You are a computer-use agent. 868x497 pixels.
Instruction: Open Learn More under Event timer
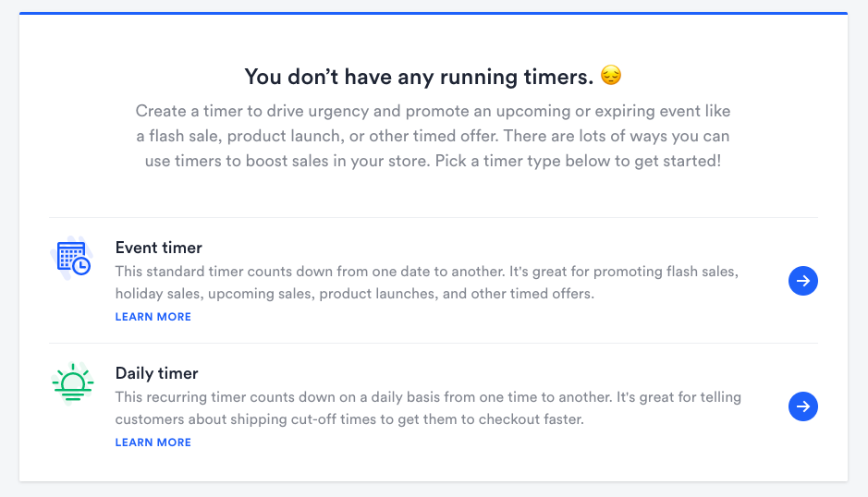(153, 317)
